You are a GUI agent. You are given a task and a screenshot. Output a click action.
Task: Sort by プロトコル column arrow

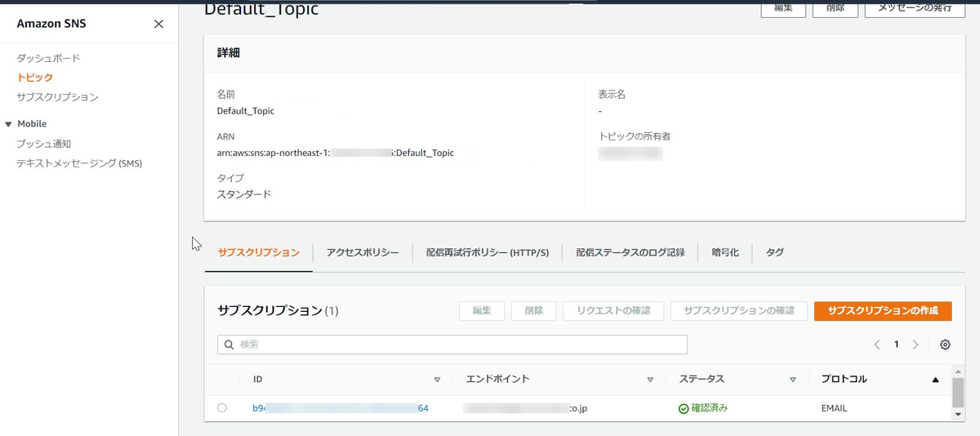tap(935, 380)
